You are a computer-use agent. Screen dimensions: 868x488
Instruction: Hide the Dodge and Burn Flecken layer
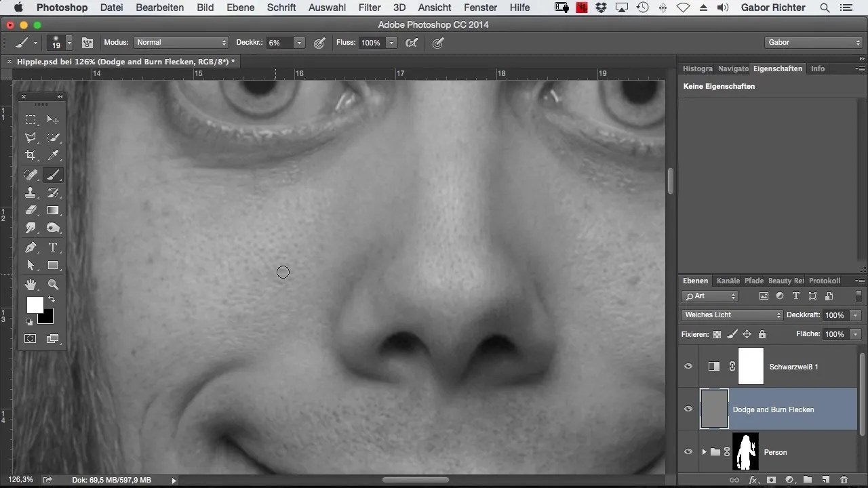(x=688, y=409)
